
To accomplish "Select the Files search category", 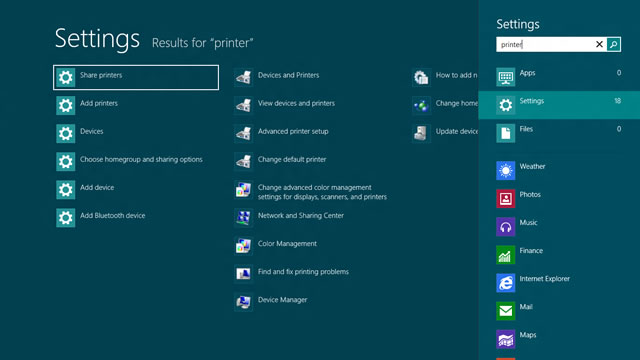I will click(559, 133).
